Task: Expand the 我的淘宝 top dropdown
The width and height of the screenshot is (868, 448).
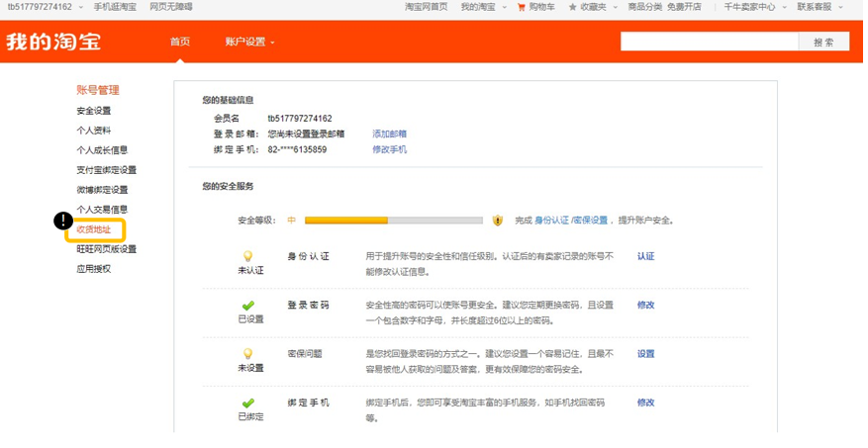Action: (504, 7)
